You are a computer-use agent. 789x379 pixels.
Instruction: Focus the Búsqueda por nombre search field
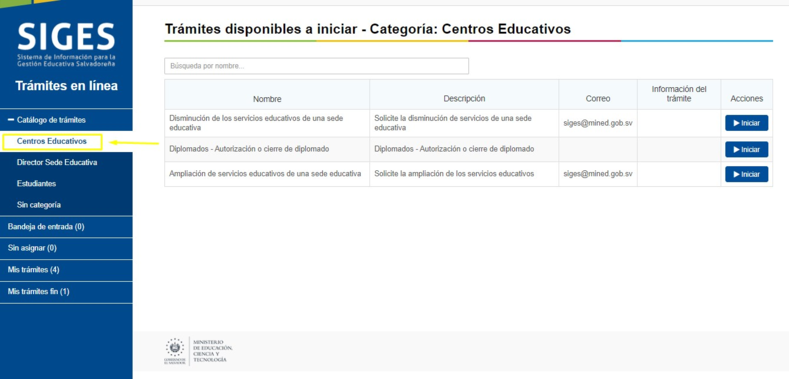(x=317, y=66)
